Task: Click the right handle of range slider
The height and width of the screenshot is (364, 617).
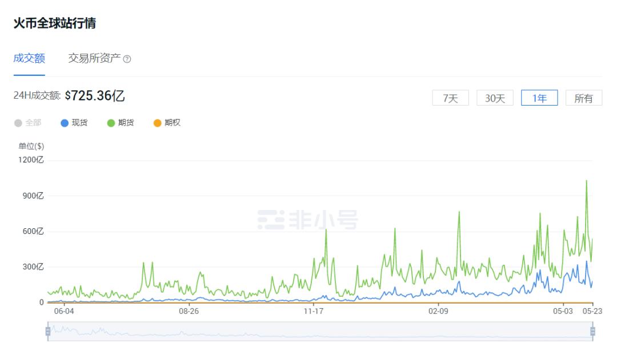Action: tap(592, 331)
